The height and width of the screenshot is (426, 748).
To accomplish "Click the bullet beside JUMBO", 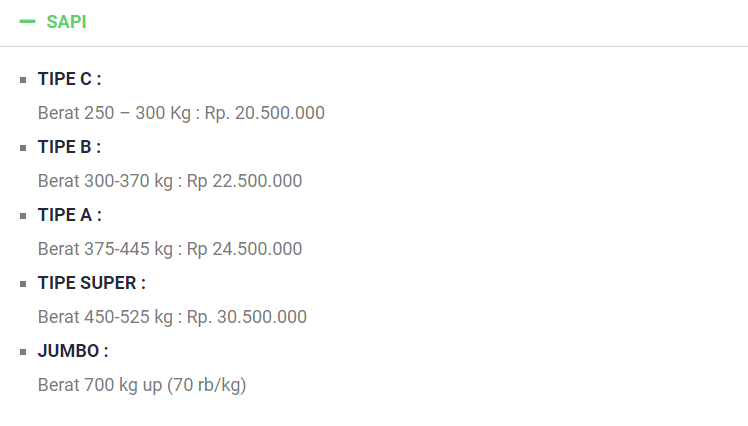I will [23, 352].
